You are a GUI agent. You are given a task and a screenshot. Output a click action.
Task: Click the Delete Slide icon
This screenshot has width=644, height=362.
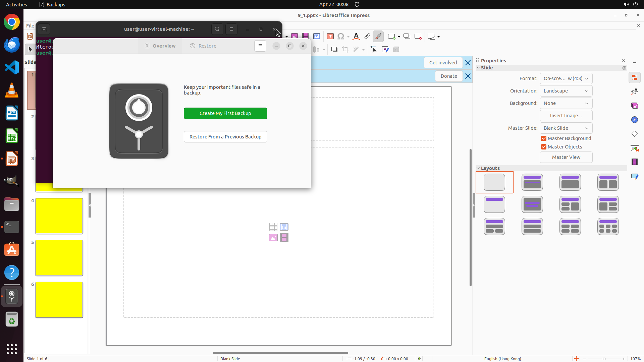pos(418,37)
